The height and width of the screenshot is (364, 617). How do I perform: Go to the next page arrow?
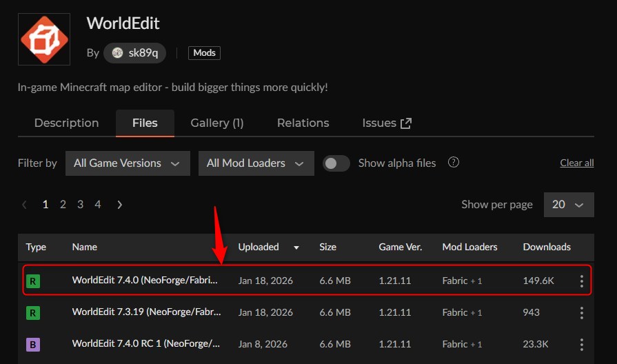tap(120, 205)
